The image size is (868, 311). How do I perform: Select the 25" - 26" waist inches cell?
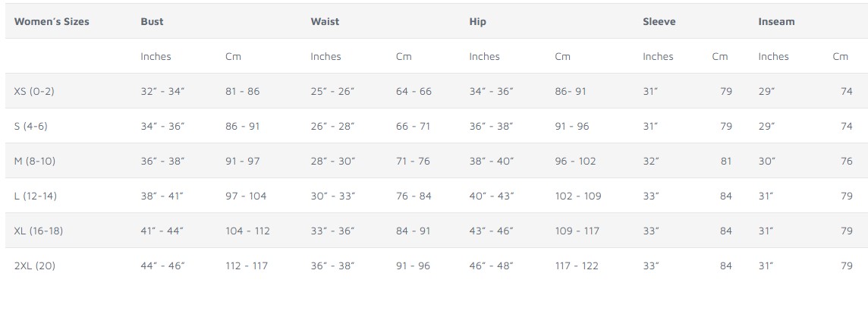332,91
